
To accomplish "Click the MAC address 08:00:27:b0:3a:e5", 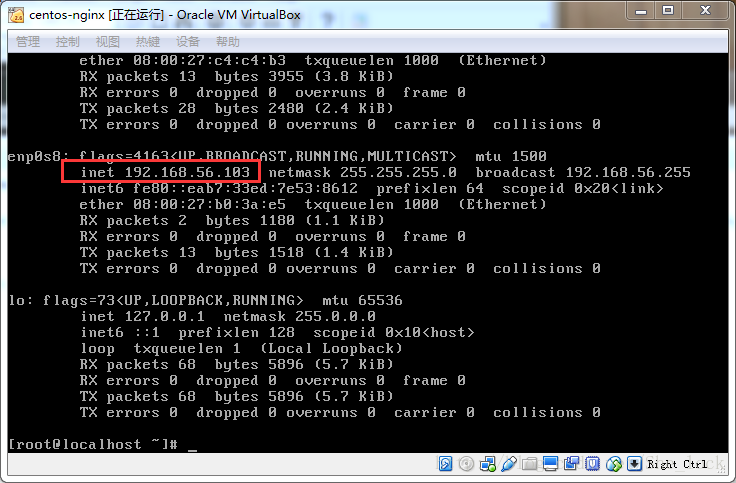I will pos(209,205).
